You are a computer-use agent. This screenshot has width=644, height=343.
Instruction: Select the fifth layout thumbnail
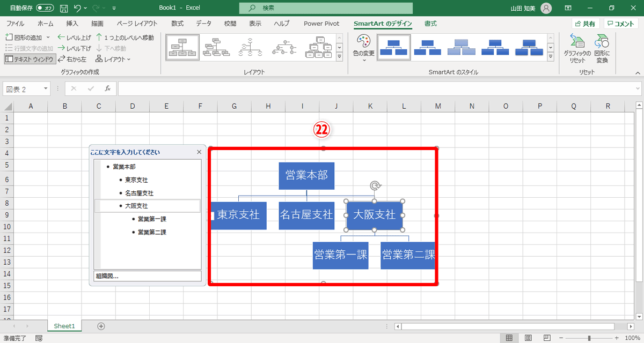click(x=318, y=48)
